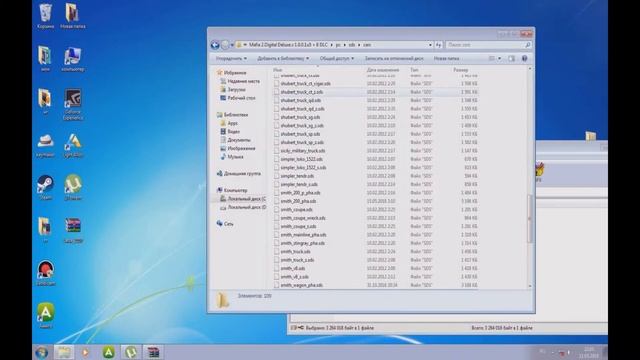Toggle the preview pane icon in the Explorer toolbar
The height and width of the screenshot is (360, 640).
511,58
